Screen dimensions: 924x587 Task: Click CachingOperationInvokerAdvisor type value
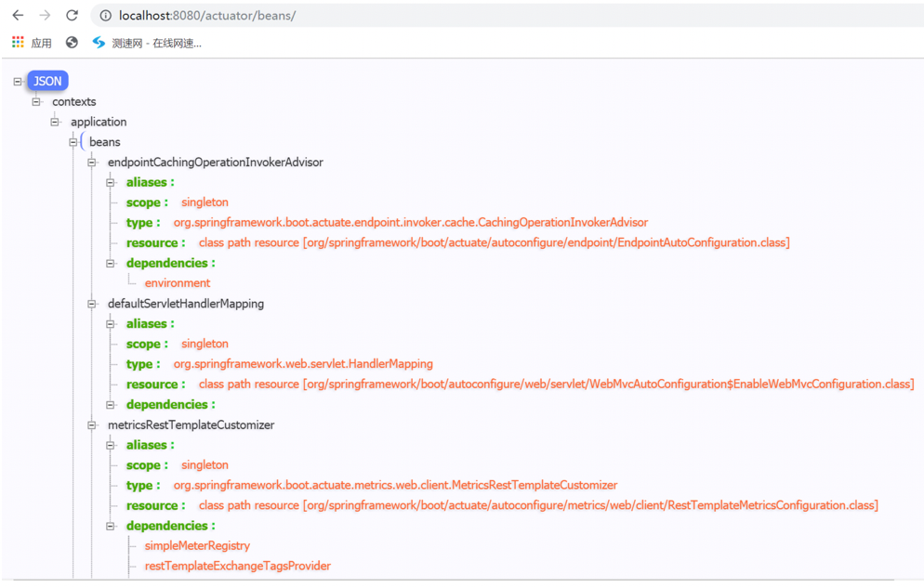(411, 223)
